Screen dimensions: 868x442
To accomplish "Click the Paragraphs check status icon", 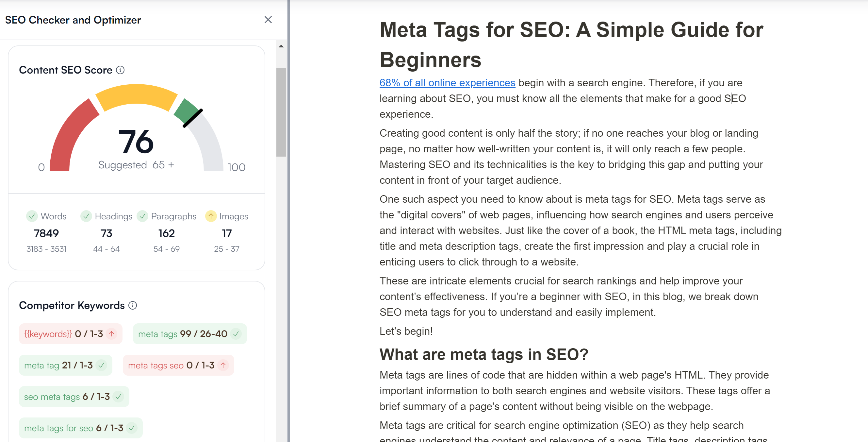I will 142,216.
